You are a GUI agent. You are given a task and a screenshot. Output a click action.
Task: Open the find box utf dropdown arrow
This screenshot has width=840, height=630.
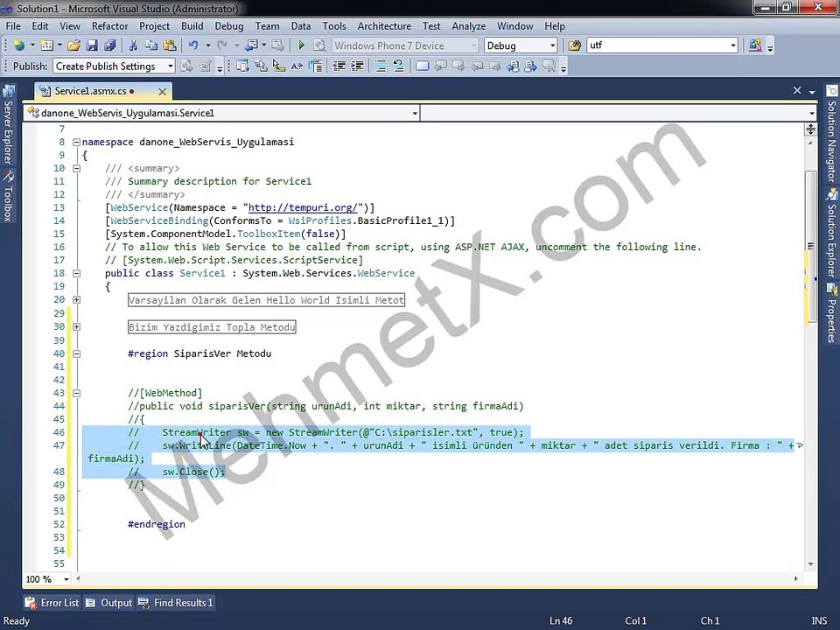tap(733, 45)
